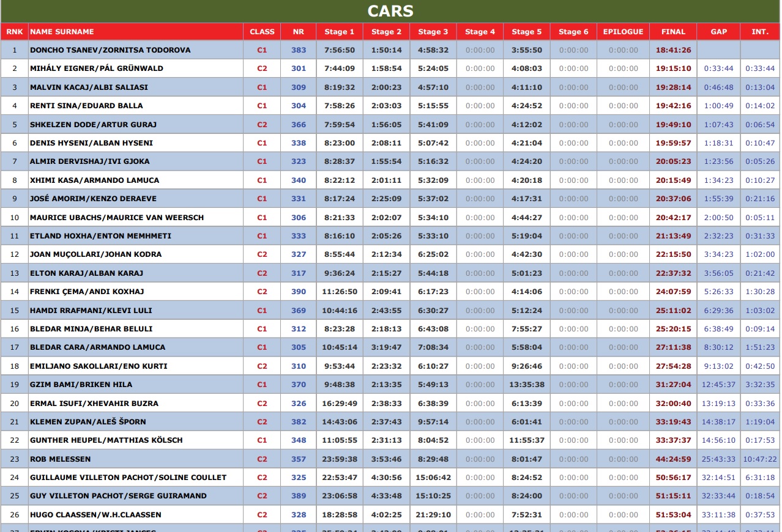Click the FINAL column header

[673, 32]
